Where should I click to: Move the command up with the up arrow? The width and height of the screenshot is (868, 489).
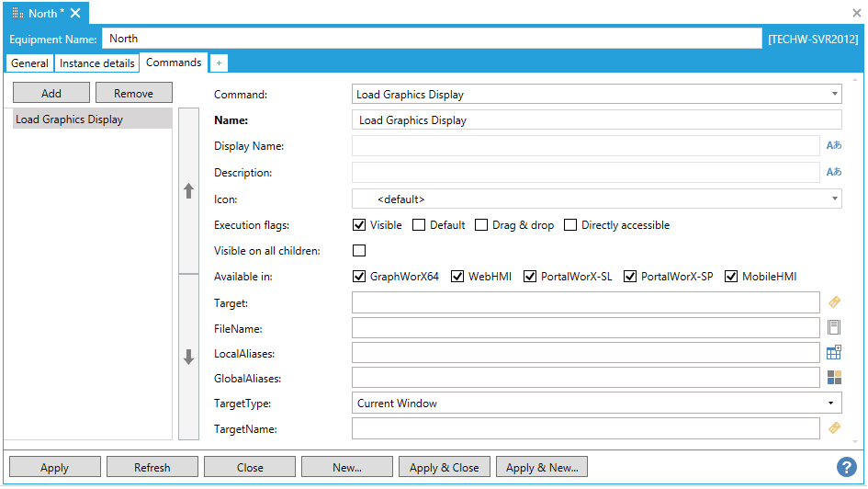(188, 191)
